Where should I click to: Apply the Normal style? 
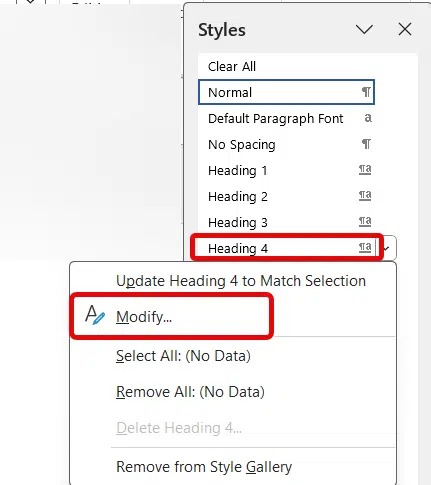pos(286,92)
